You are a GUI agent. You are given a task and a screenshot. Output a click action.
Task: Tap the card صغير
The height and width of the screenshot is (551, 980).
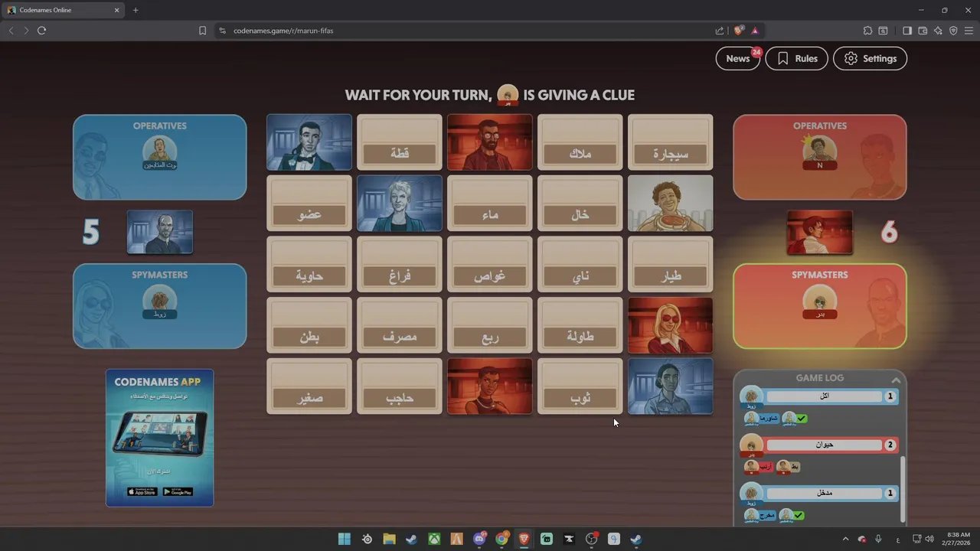point(309,386)
